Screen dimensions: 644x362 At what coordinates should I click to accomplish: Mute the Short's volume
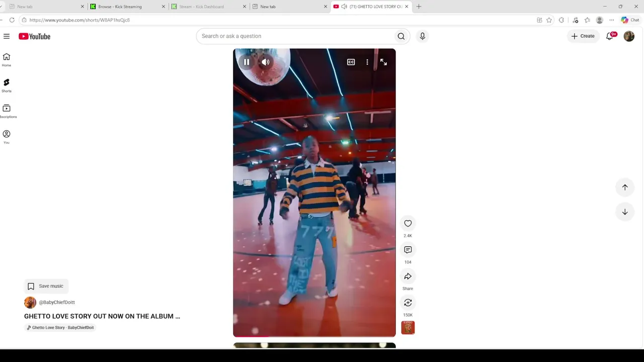click(266, 62)
